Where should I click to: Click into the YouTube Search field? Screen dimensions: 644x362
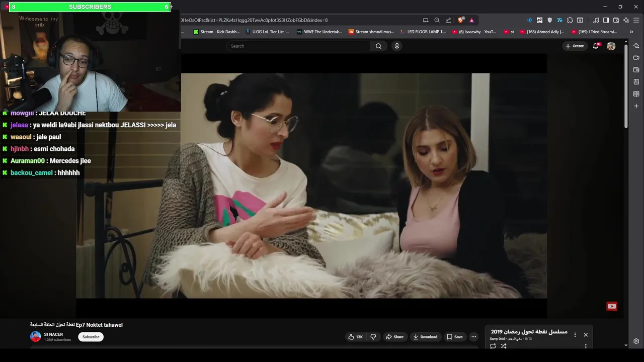[x=299, y=46]
